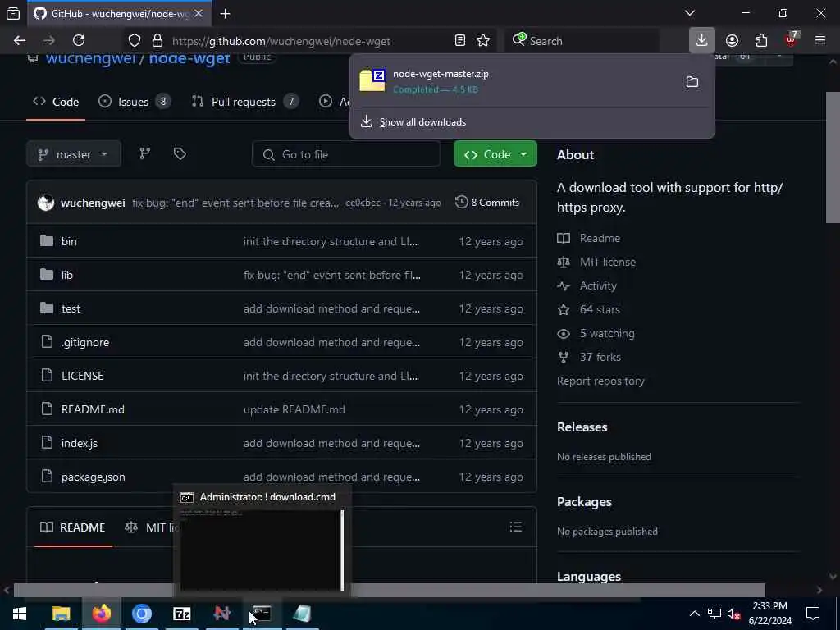
Task: Open the tracking protection shield icon
Action: (x=135, y=41)
